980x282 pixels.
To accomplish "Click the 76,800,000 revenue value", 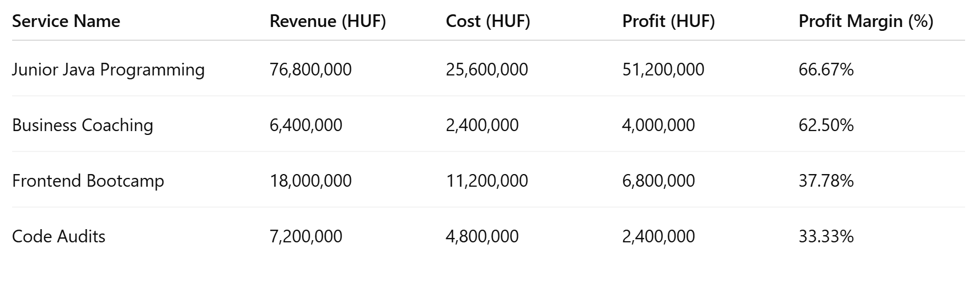I will point(310,69).
